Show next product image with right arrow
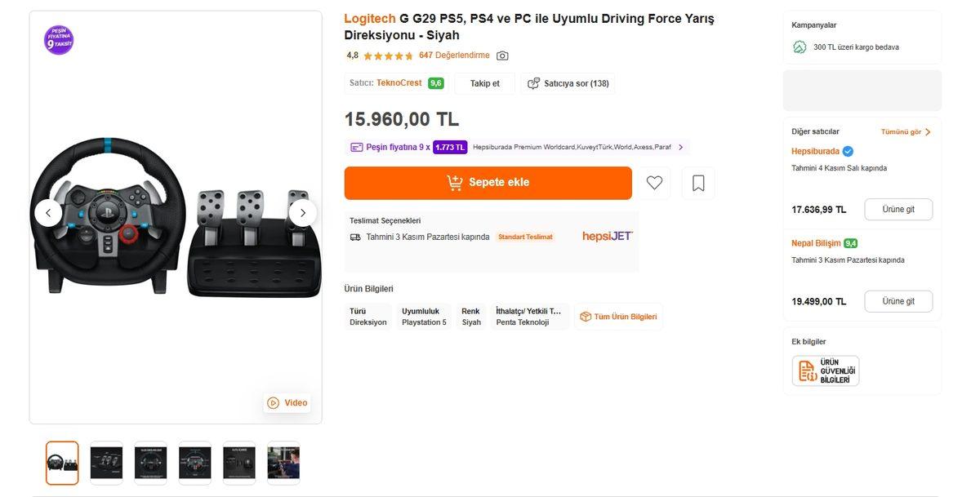Image resolution: width=980 pixels, height=497 pixels. [x=303, y=213]
